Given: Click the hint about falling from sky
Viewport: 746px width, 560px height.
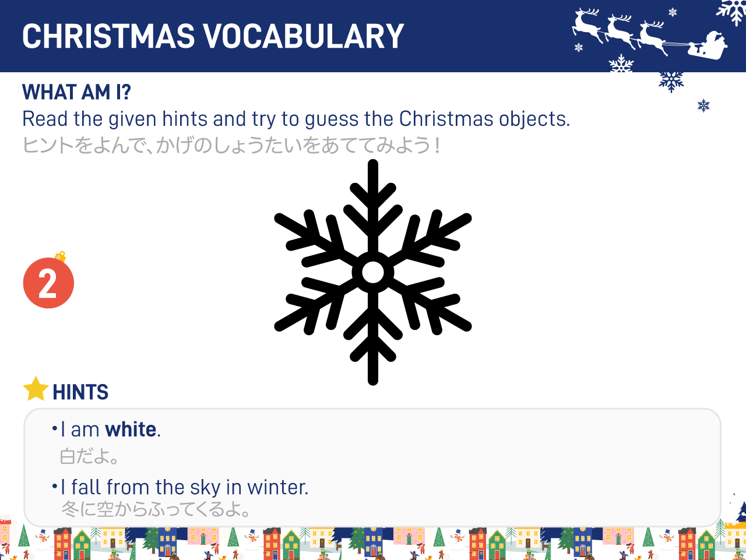Looking at the screenshot, I should click(181, 487).
